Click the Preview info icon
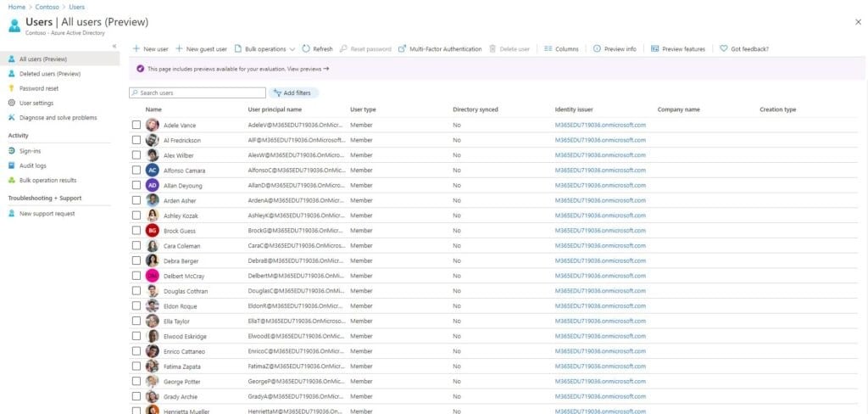The image size is (868, 414). click(597, 49)
